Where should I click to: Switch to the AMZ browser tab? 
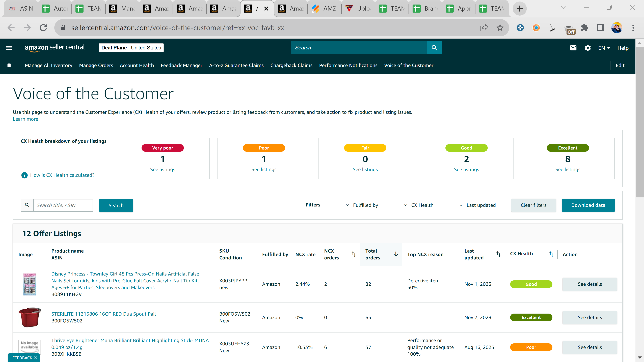[x=324, y=9]
